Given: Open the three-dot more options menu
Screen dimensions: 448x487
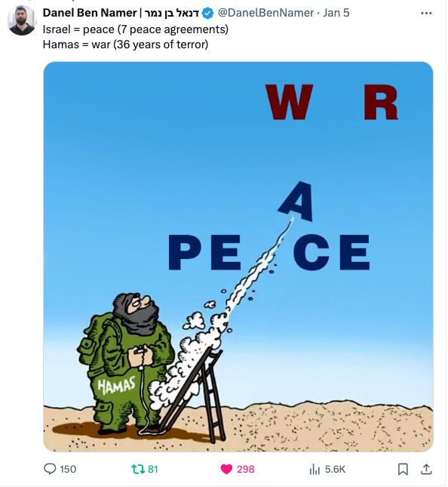Looking at the screenshot, I should (x=426, y=13).
